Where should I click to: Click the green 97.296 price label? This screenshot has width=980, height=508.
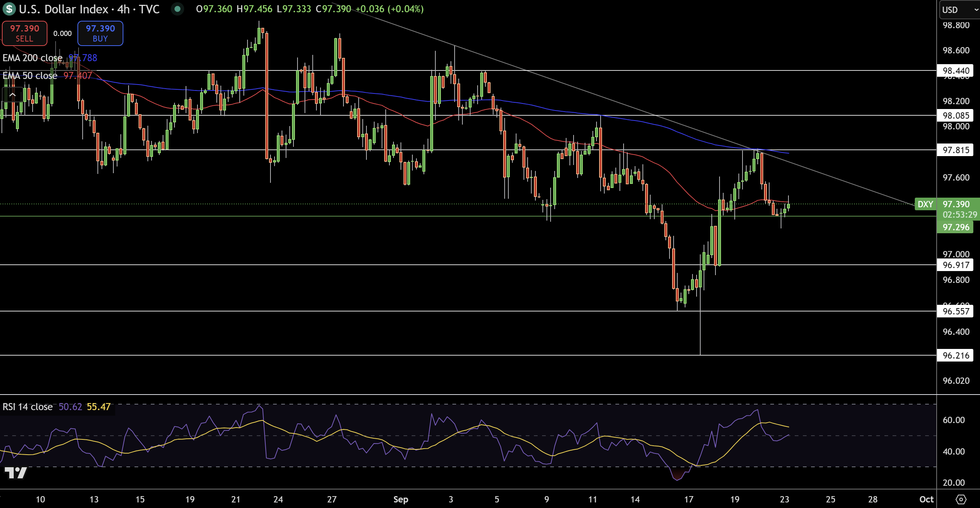point(955,227)
